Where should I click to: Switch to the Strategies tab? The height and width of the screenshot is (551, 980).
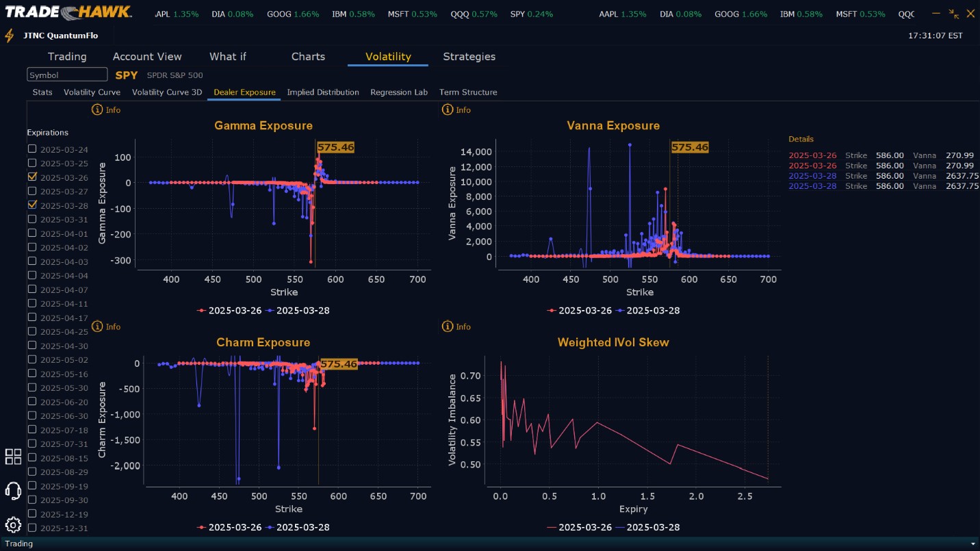[x=469, y=57]
